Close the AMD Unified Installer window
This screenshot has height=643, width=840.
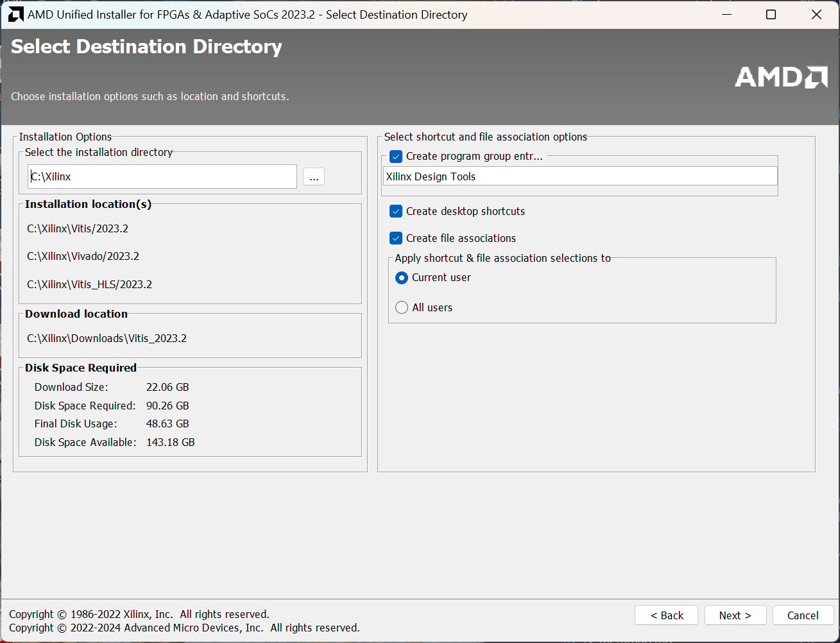point(816,14)
